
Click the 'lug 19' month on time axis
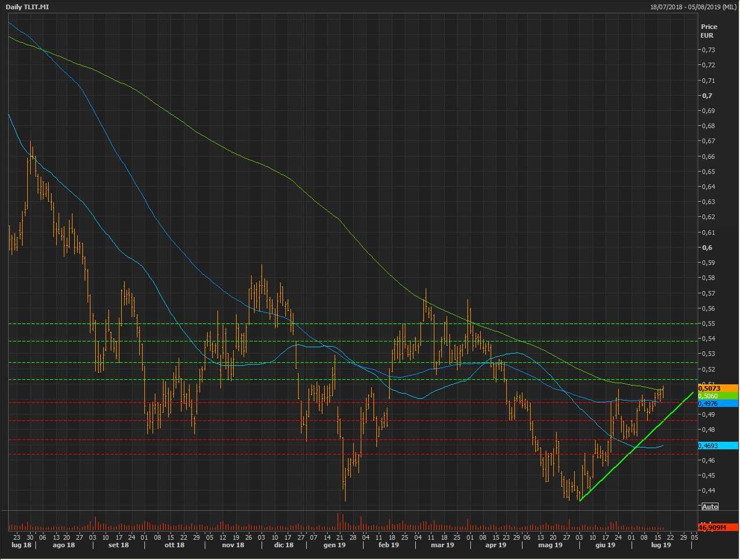click(x=661, y=545)
